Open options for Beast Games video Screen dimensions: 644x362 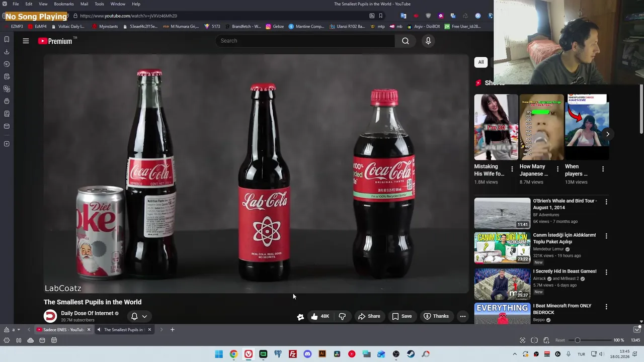point(606,272)
